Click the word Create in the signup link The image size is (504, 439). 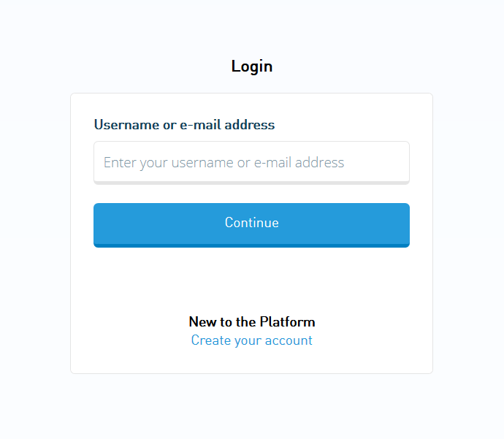pyautogui.click(x=211, y=340)
